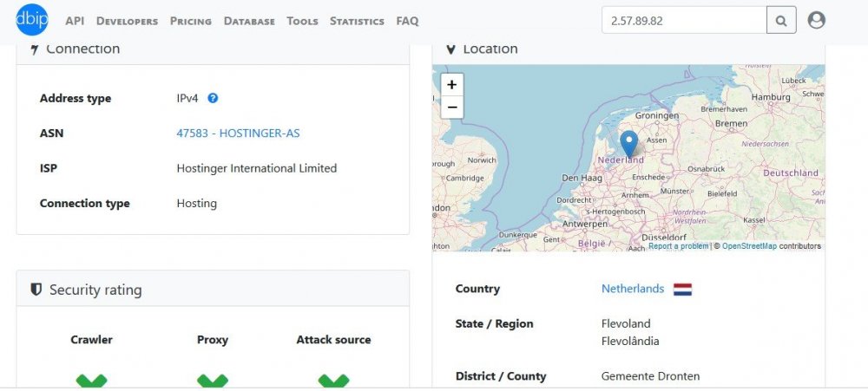
Task: Click the Connection lightning icon
Action: 35,49
